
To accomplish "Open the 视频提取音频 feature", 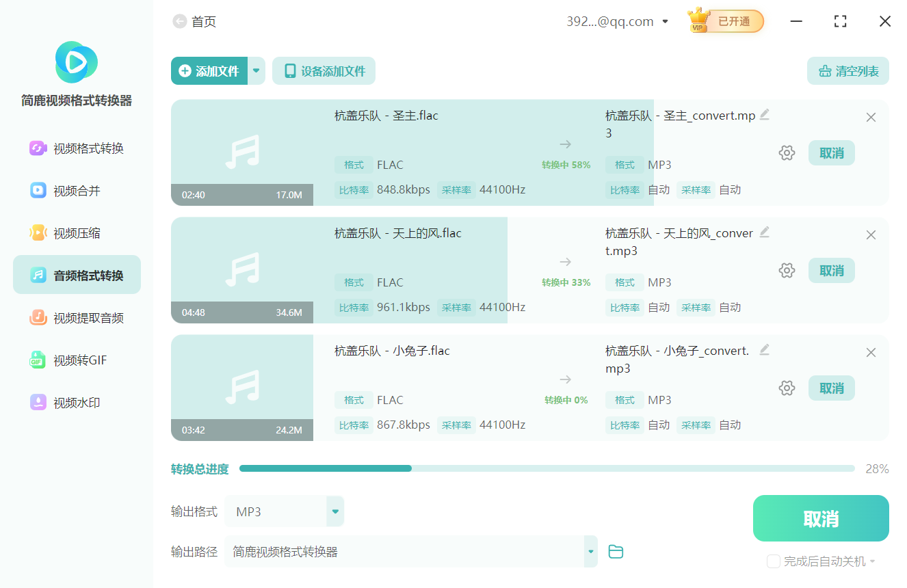I will [x=76, y=317].
